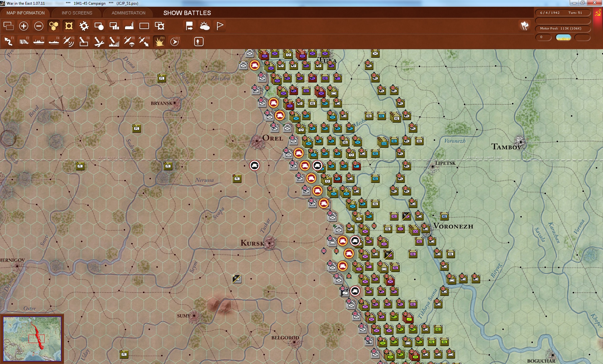Click the upward arrow box icon
603x364 pixels.
[198, 41]
